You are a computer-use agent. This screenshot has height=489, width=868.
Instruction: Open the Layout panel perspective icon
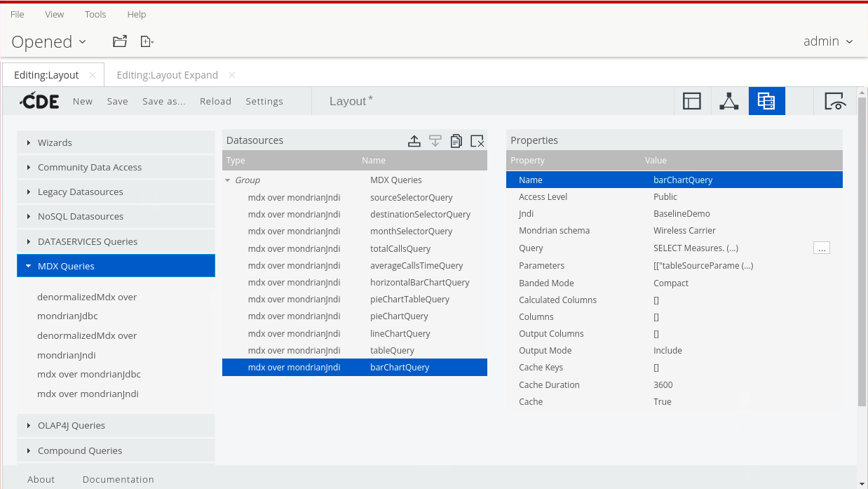(692, 101)
